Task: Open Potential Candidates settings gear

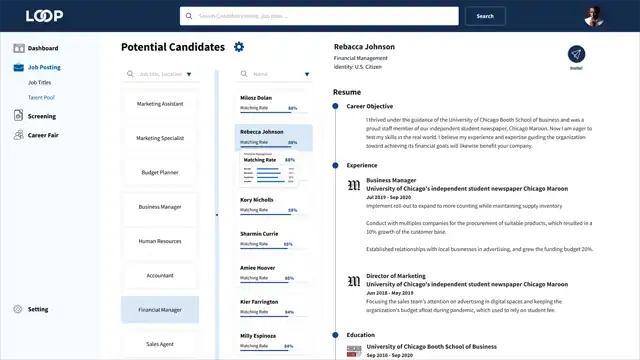Action: point(239,47)
